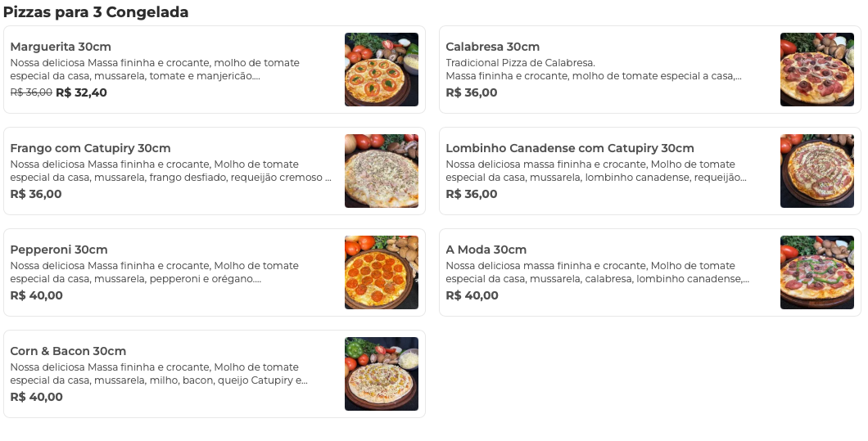The image size is (868, 441).
Task: Open the Pepperoni pizza photo
Action: [381, 272]
